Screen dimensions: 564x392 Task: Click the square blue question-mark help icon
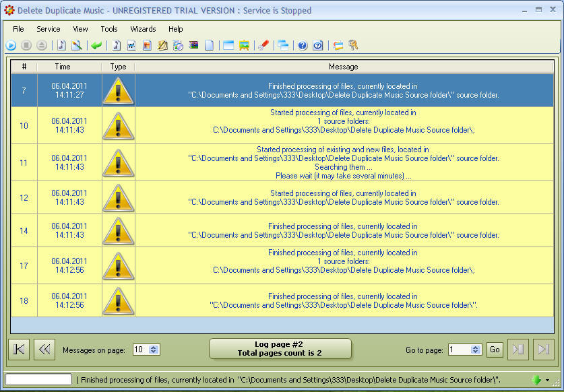point(318,45)
